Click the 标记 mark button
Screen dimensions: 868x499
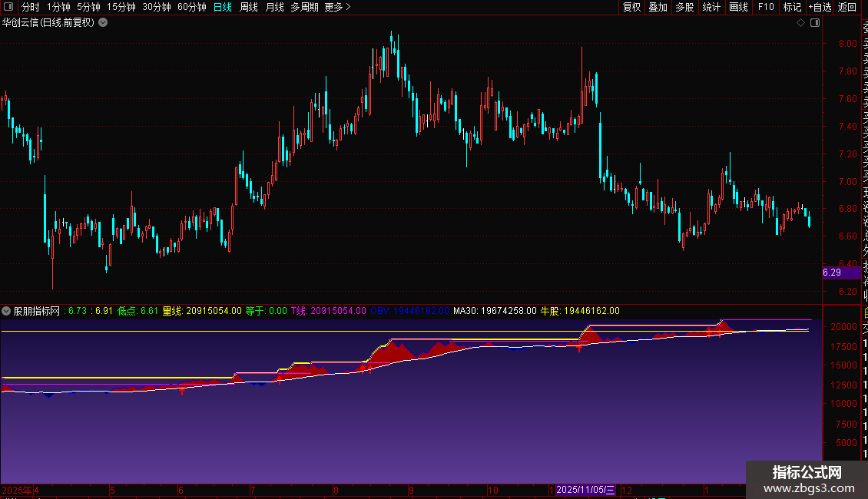click(792, 7)
